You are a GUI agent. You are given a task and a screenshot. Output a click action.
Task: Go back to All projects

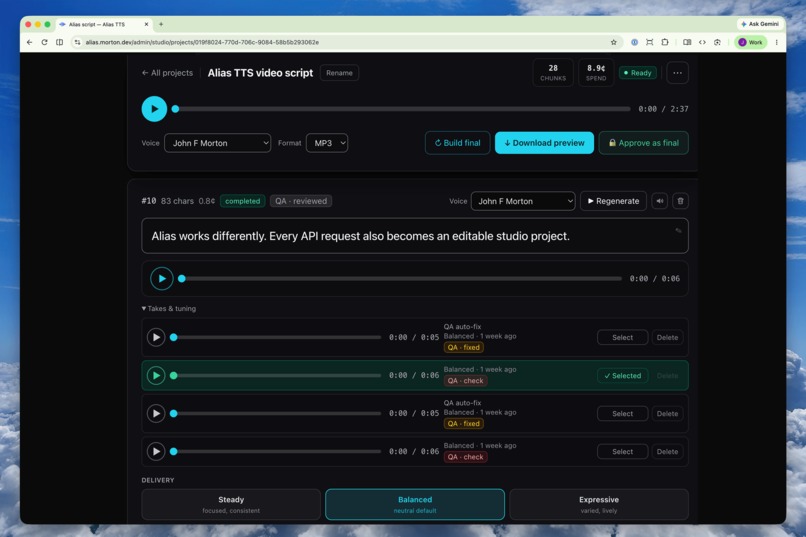[x=167, y=73]
